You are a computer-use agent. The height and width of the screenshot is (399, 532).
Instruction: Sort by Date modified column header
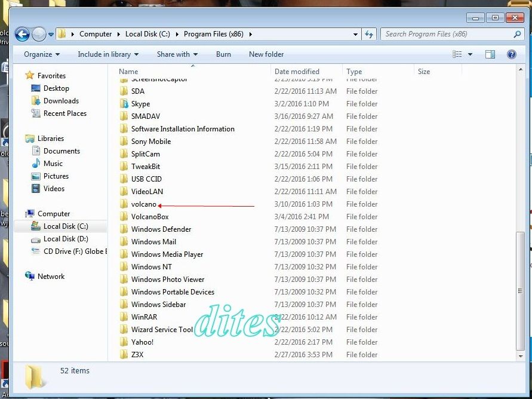point(297,72)
